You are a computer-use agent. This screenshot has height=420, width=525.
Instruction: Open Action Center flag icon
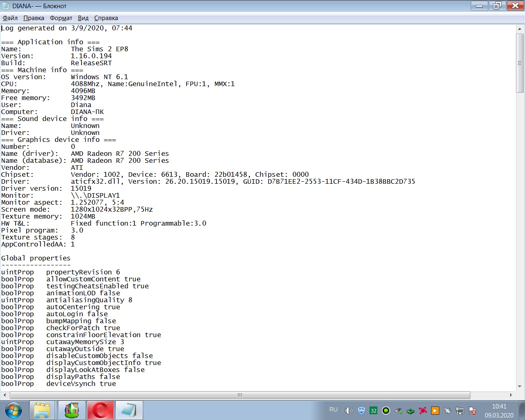[x=472, y=411]
